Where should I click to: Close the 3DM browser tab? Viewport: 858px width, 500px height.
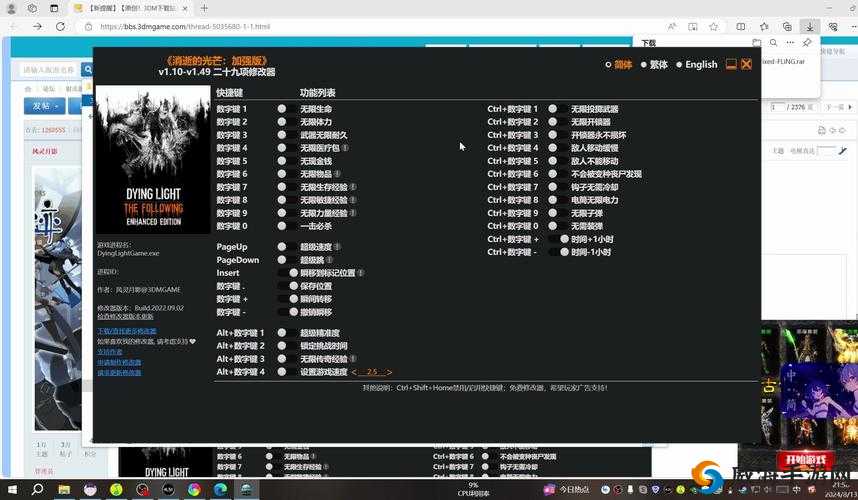(185, 9)
